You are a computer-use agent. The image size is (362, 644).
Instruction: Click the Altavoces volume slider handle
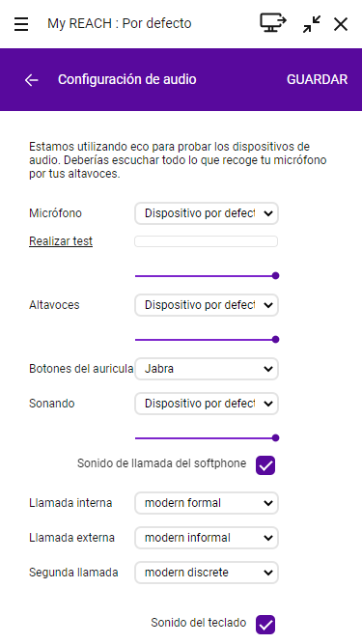[x=276, y=339]
